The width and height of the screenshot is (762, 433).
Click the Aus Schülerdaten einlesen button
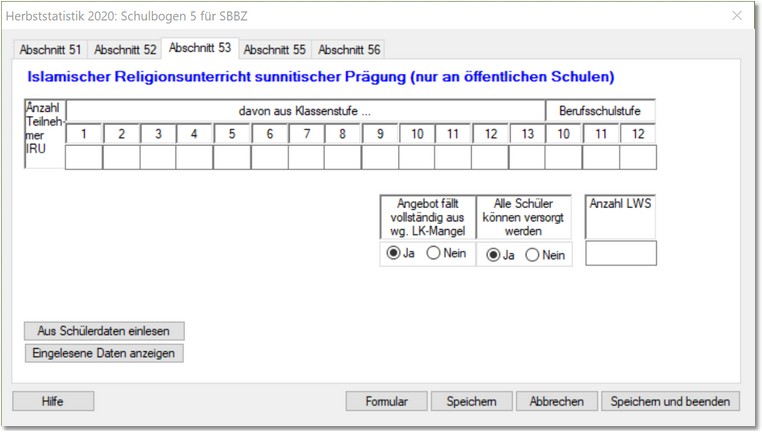(104, 331)
